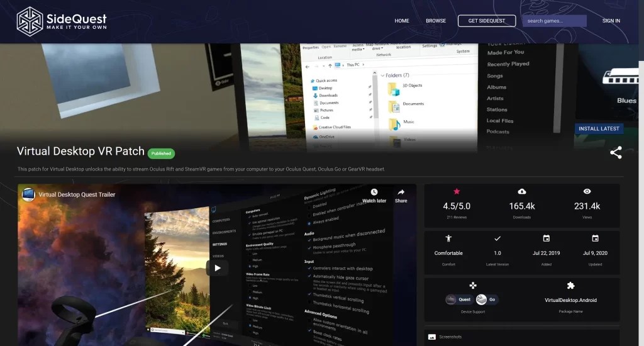Image resolution: width=644 pixels, height=346 pixels.
Task: Click the INSTALL LATEST button
Action: click(599, 128)
